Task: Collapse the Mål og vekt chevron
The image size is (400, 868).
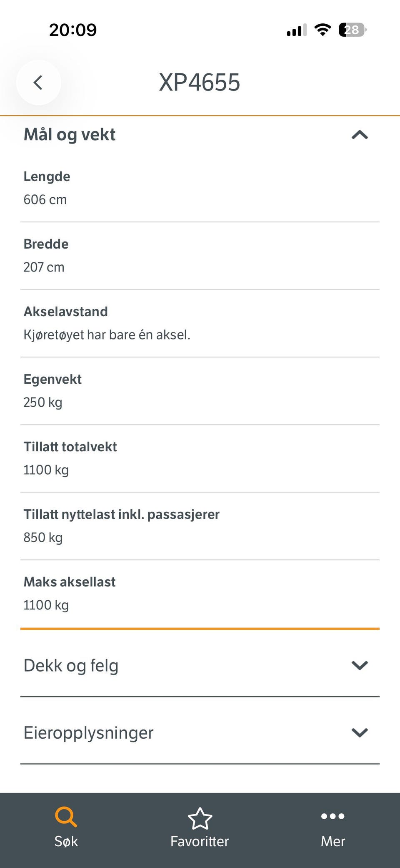Action: (x=360, y=135)
